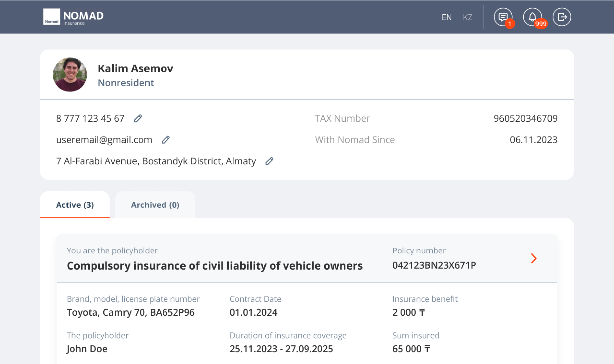Viewport: 614px width, 364px height.
Task: Edit the email address with pencil icon
Action: pos(166,140)
